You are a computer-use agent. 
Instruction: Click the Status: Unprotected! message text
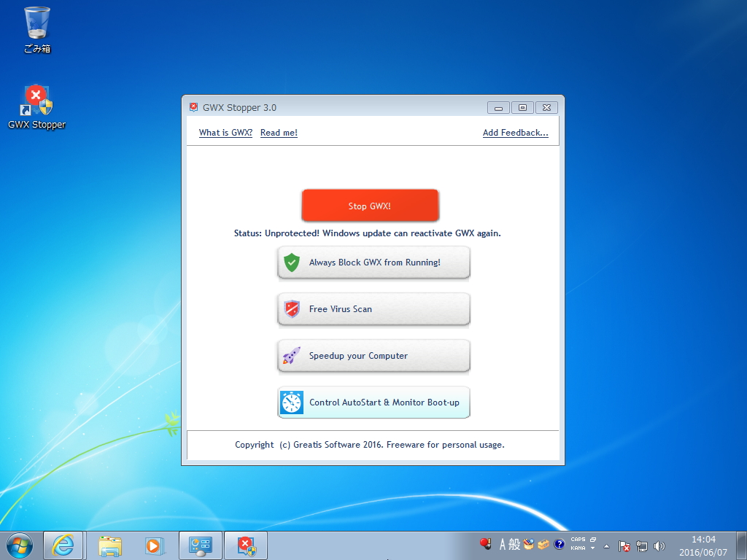point(368,233)
